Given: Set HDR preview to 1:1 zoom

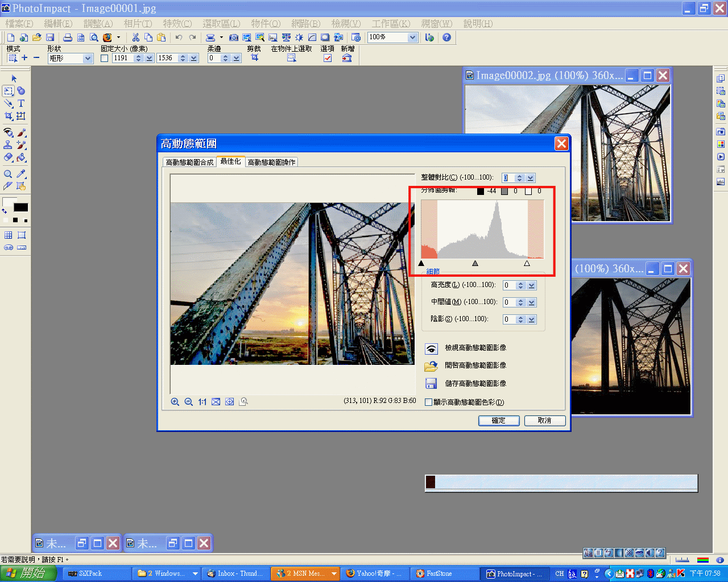Looking at the screenshot, I should point(202,402).
